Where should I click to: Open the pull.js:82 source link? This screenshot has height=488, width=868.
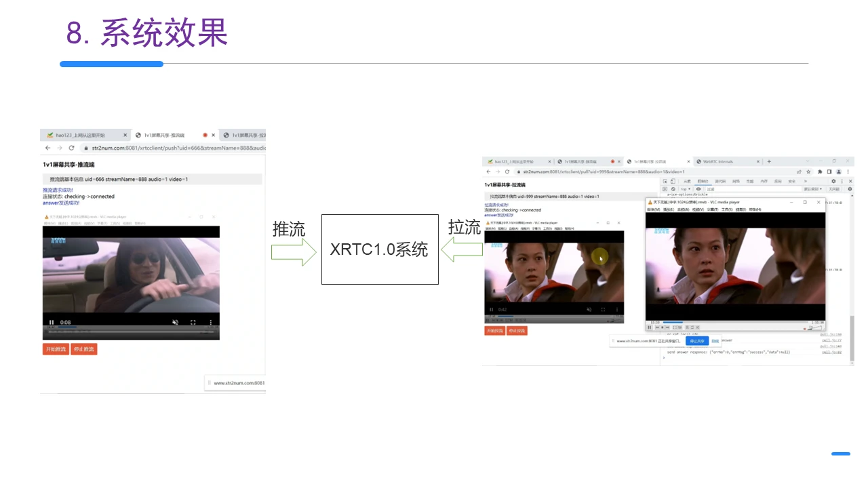831,352
